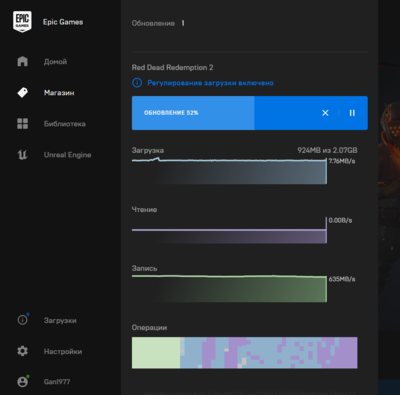This screenshot has width=400, height=395.
Task: Click the Регулирование загрузки включено link
Action: (x=210, y=83)
